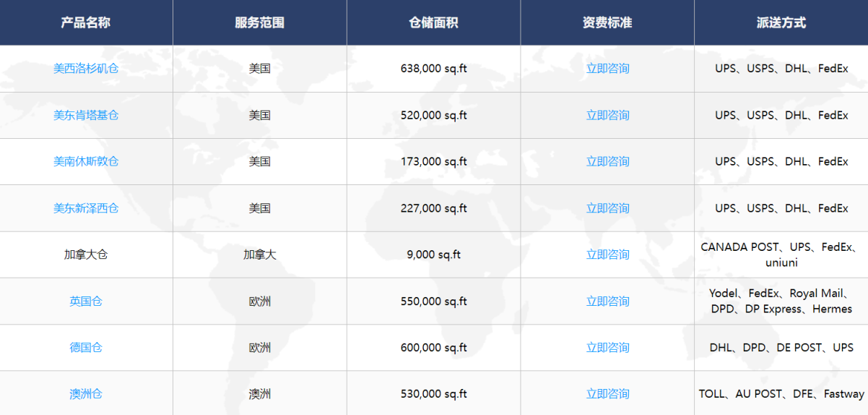Click the 产品名称 column header
Image resolution: width=868 pixels, height=415 pixels.
pos(86,22)
